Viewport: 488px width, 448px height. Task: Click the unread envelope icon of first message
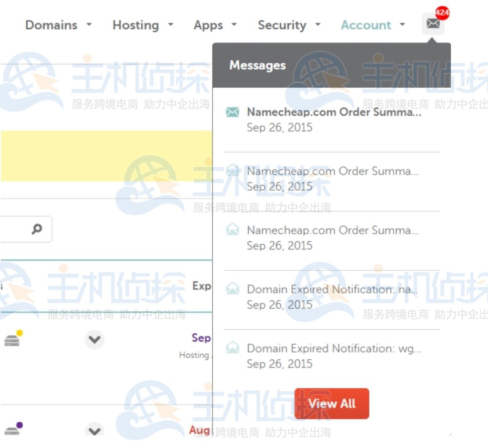point(233,112)
